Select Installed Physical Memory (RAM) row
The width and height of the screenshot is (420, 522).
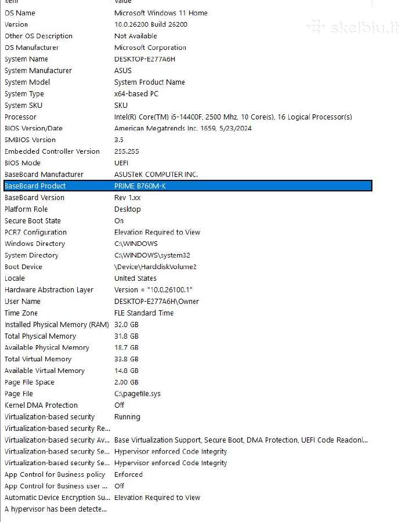[188, 325]
